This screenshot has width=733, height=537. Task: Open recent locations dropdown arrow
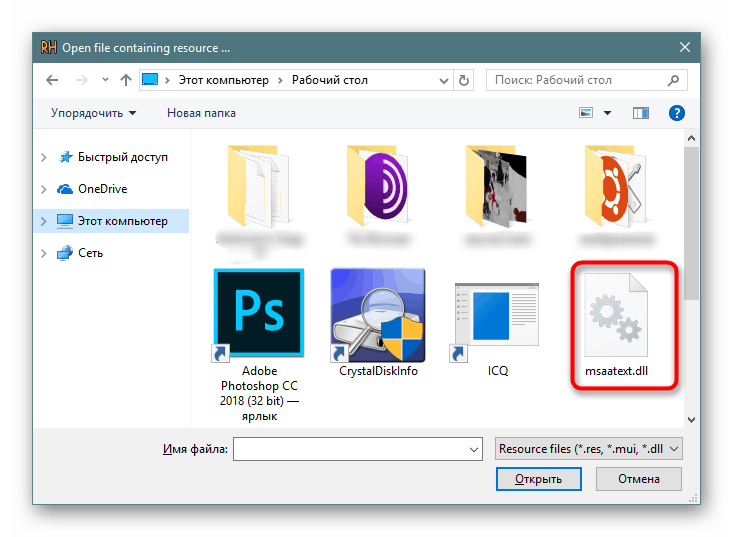(x=105, y=80)
